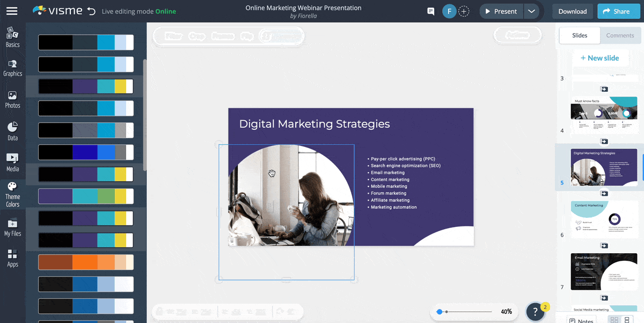Open the F user avatar menu
Image resolution: width=644 pixels, height=323 pixels.
pos(449,11)
